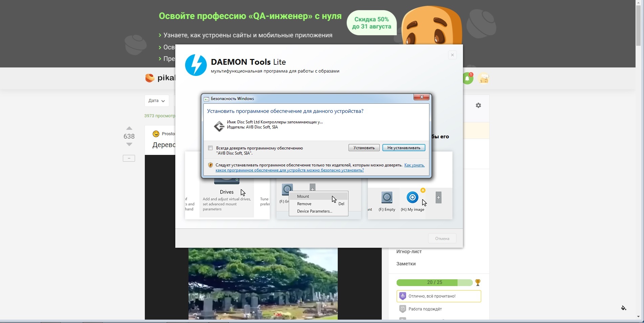Click the plus add drive icon beside My image
The image size is (644, 323).
point(438,198)
